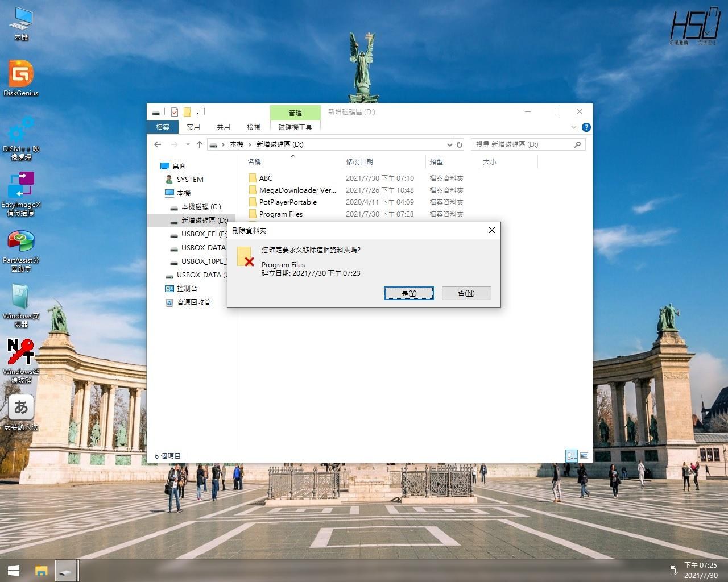
Task: Refresh the D: drive folder view
Action: [x=460, y=144]
